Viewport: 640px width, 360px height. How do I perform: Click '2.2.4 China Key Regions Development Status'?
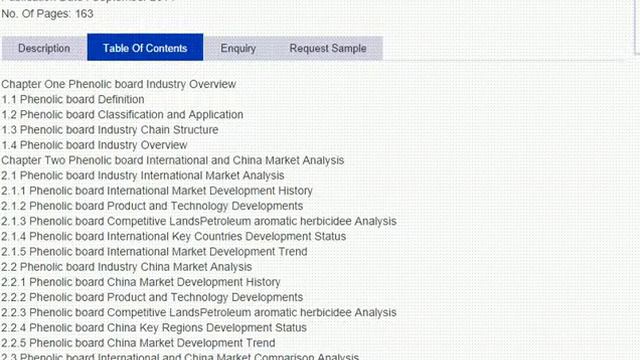(154, 328)
